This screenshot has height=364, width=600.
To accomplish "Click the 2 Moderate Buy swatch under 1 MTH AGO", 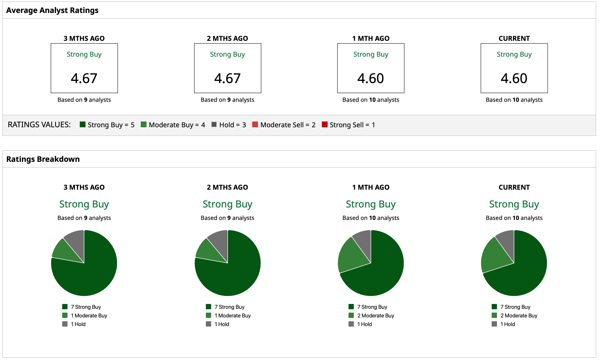I will pos(351,315).
